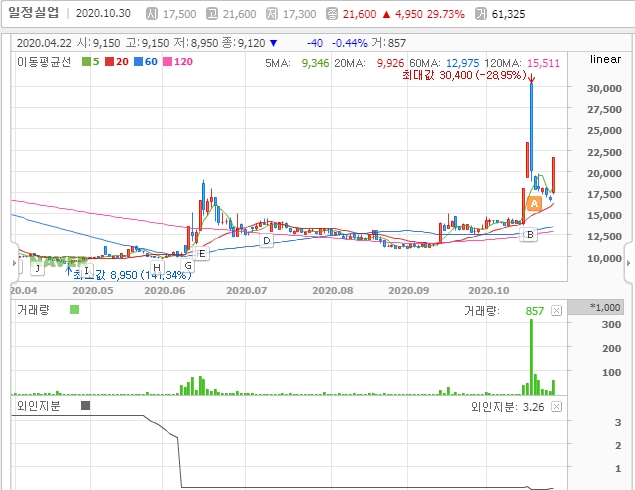Click the event marker J on chart
This screenshot has width=635, height=490.
click(x=38, y=268)
